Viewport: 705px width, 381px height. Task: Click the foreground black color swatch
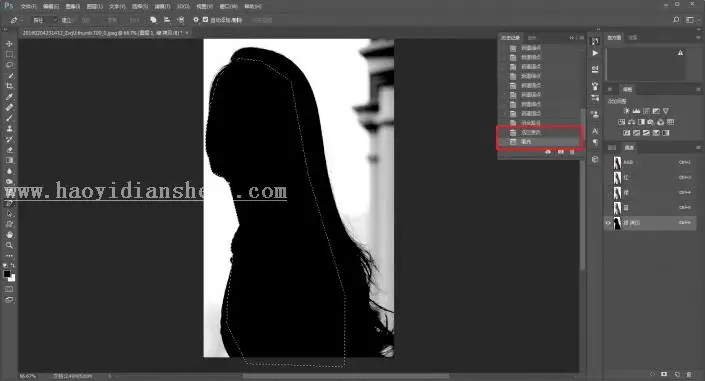pyautogui.click(x=7, y=274)
